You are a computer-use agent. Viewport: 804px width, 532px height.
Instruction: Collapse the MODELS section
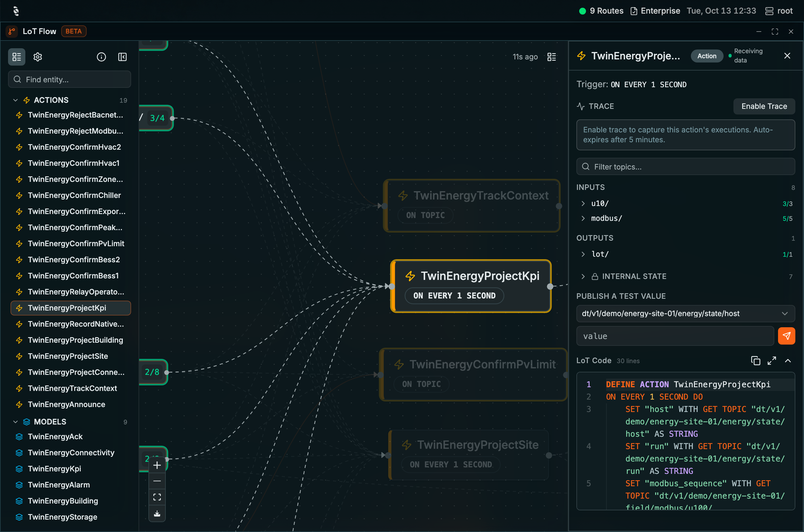click(x=15, y=422)
